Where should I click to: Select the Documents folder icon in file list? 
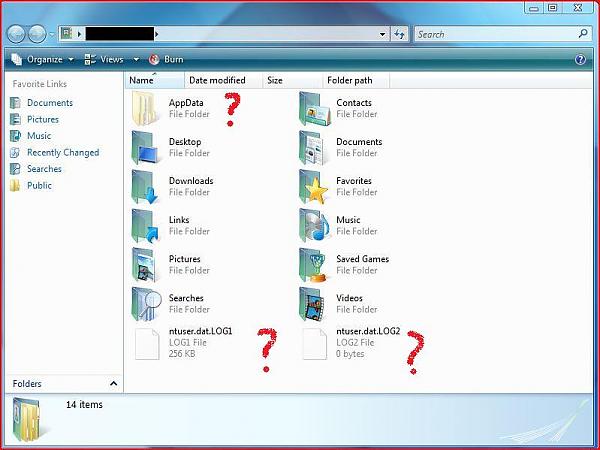pos(313,148)
